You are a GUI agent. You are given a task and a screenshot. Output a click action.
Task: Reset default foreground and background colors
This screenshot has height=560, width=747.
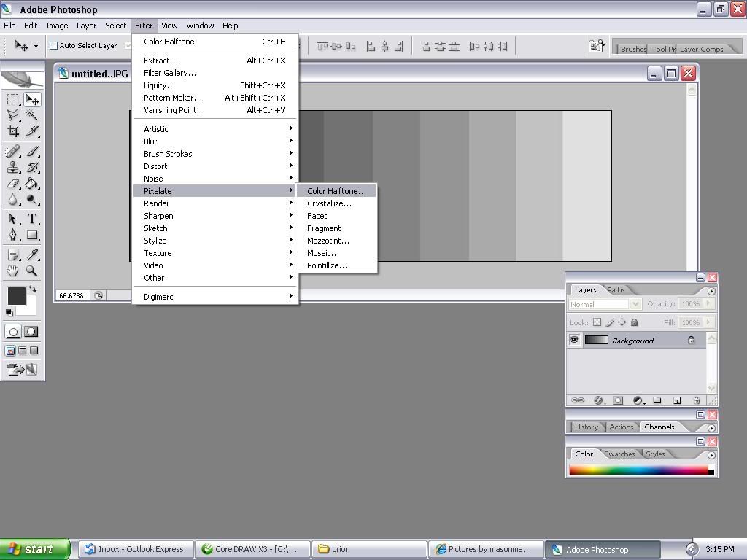[9, 312]
